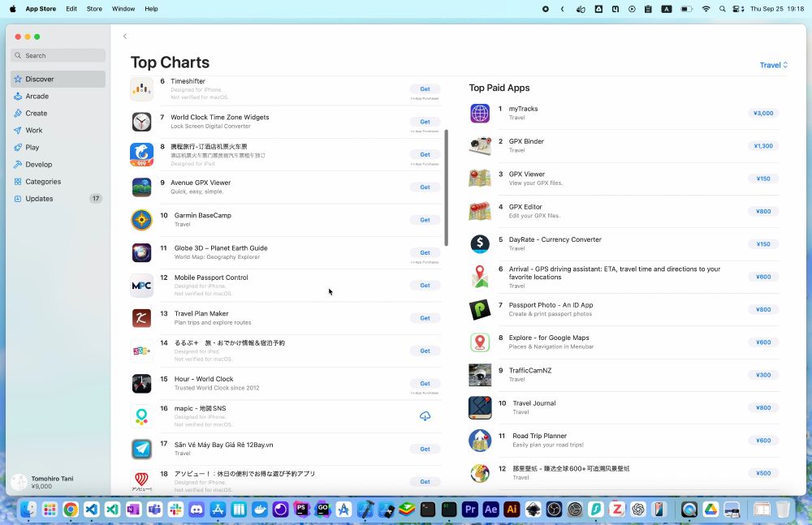Get the Travel Plan Maker app
The width and height of the screenshot is (812, 525).
[x=425, y=318]
